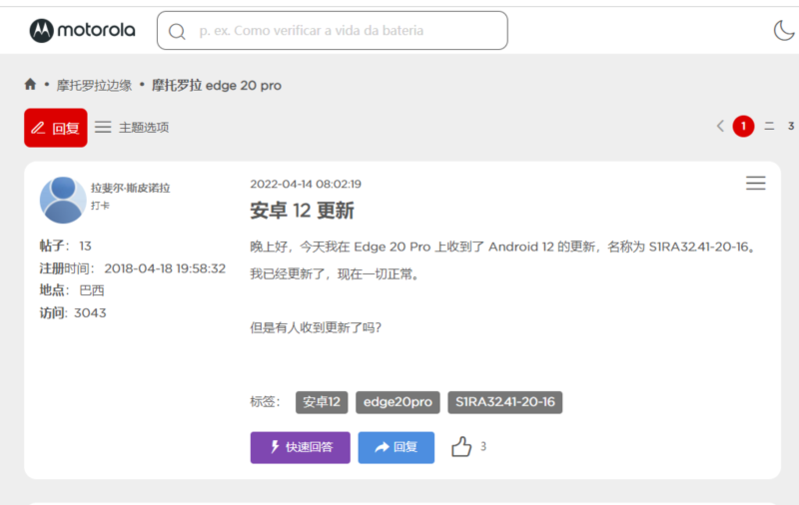
Task: Select page 1 in pagination
Action: tap(743, 126)
